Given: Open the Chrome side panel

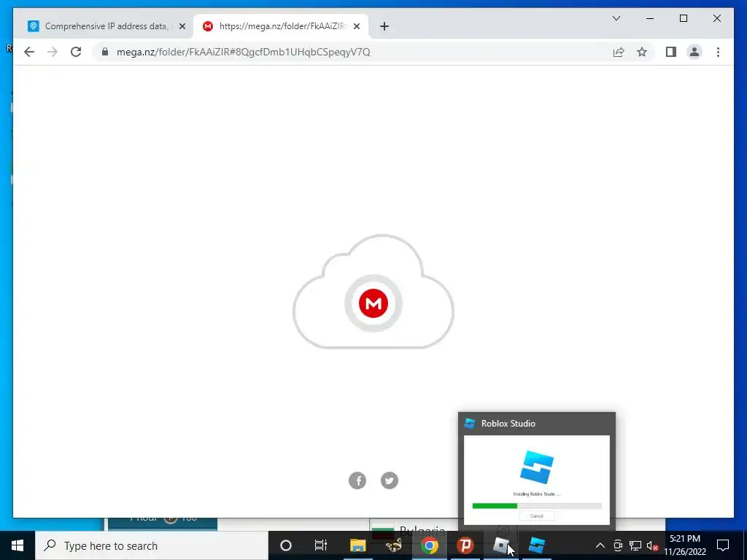Looking at the screenshot, I should pos(671,52).
